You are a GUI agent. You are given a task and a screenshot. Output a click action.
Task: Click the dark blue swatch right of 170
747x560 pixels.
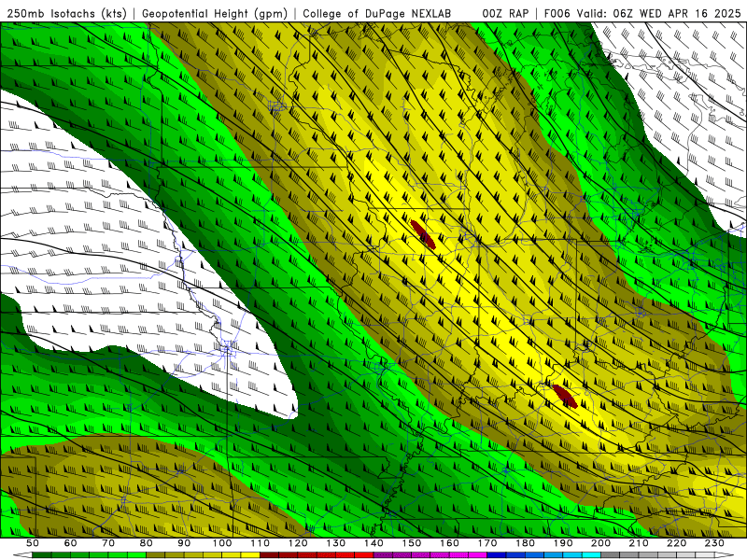(x=497, y=555)
